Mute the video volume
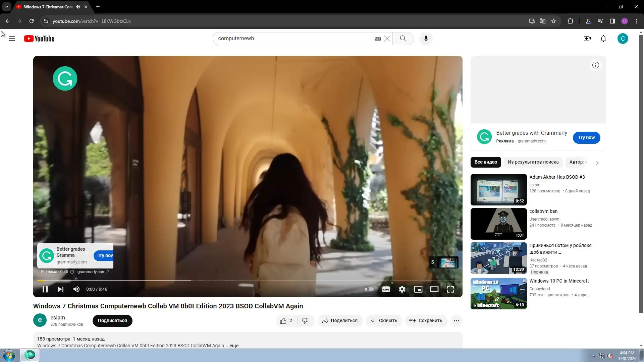 click(x=76, y=289)
